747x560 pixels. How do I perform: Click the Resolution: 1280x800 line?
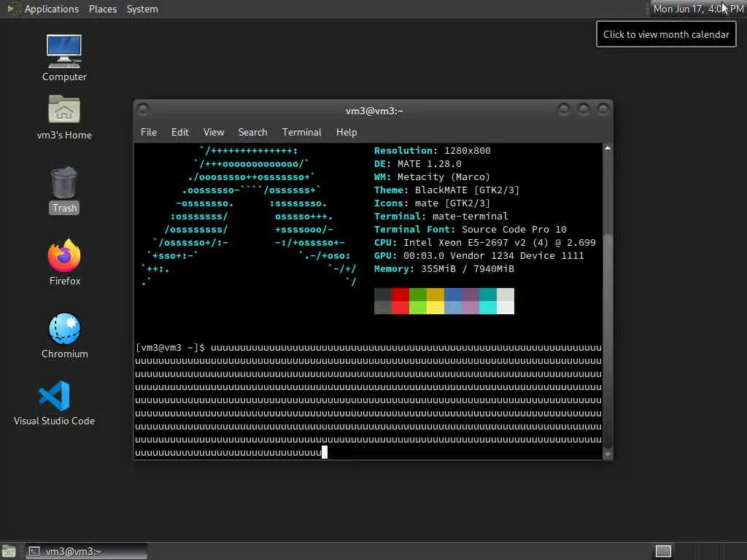click(432, 150)
